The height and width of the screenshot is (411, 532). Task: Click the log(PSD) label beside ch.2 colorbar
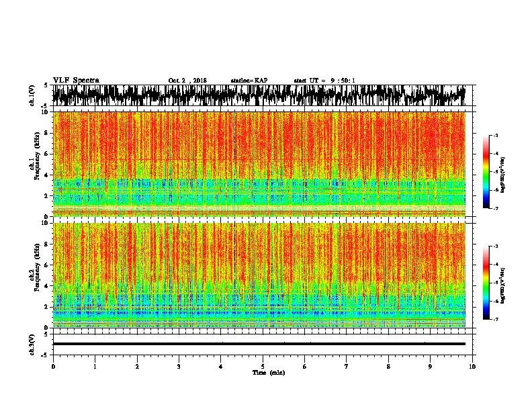(502, 285)
